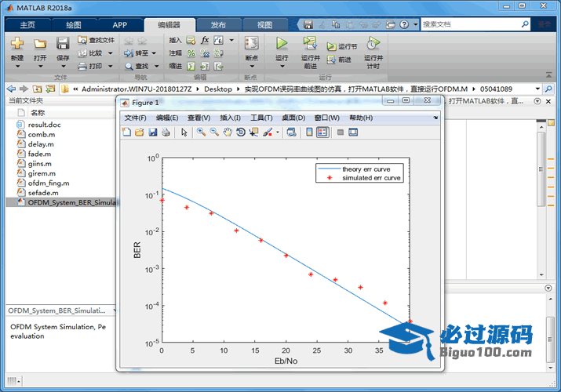Open Figure 1 工具(T) menu
The width and height of the screenshot is (561, 392).
pos(261,118)
